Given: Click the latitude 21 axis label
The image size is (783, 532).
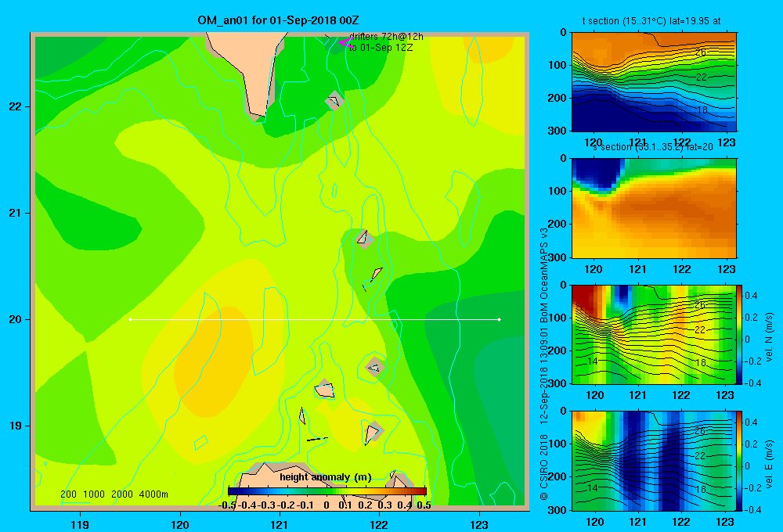Looking at the screenshot, I should click(x=16, y=213).
